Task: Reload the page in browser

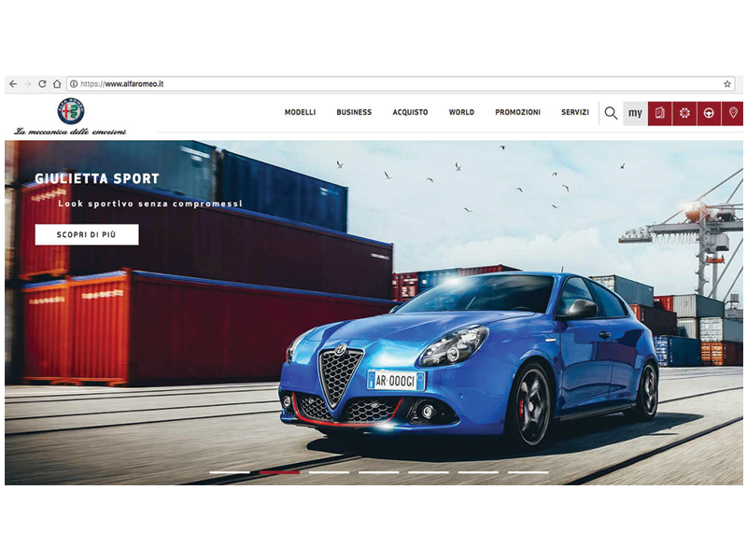Action: point(42,84)
